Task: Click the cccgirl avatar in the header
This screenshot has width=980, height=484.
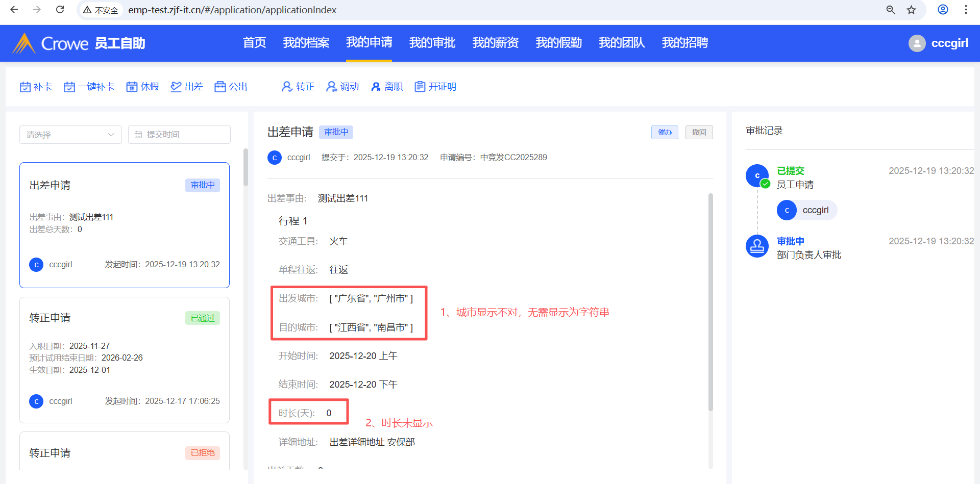Action: pos(917,43)
